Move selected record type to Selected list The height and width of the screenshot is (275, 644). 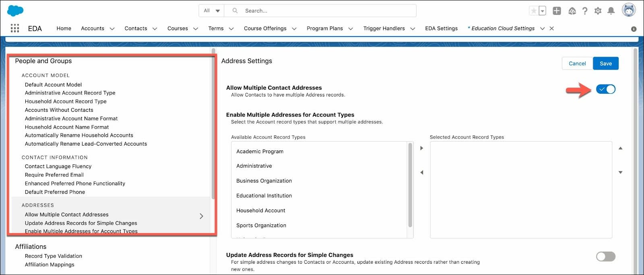click(x=421, y=148)
